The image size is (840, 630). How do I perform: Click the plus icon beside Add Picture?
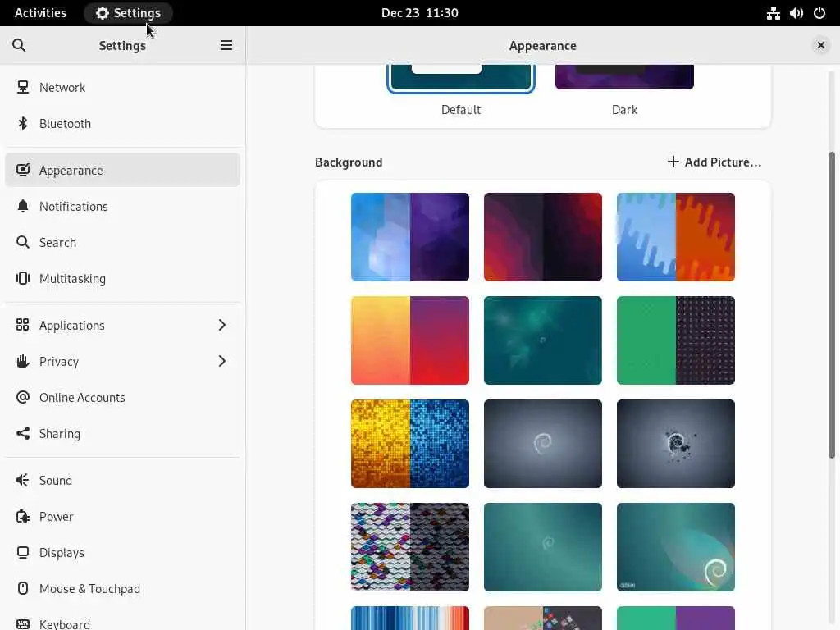pos(673,162)
